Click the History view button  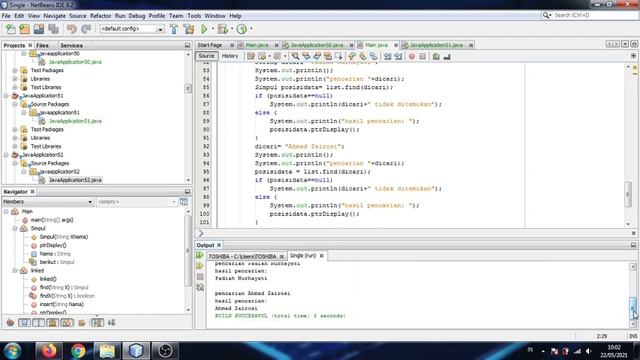(x=230, y=56)
